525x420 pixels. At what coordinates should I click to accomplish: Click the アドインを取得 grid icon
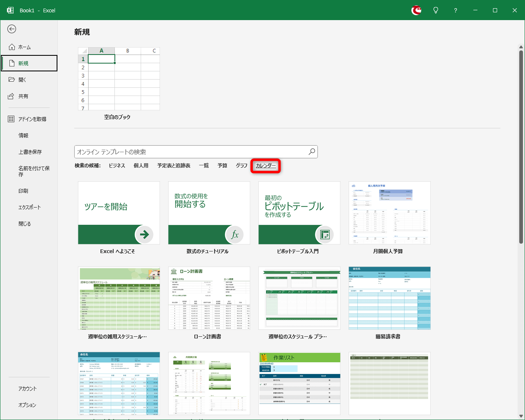(11, 119)
